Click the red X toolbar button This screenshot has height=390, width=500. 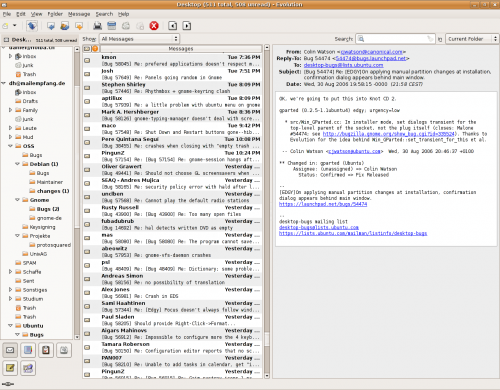pyautogui.click(x=154, y=26)
